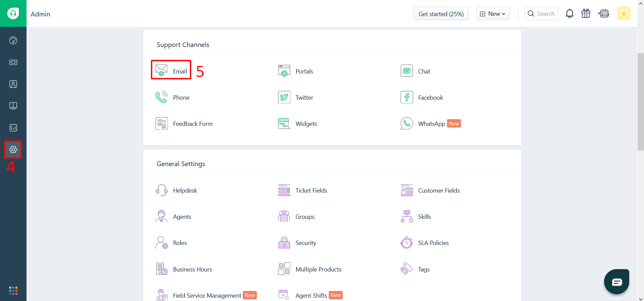
Task: Click the Freshdesk headset logo
Action: tap(13, 13)
